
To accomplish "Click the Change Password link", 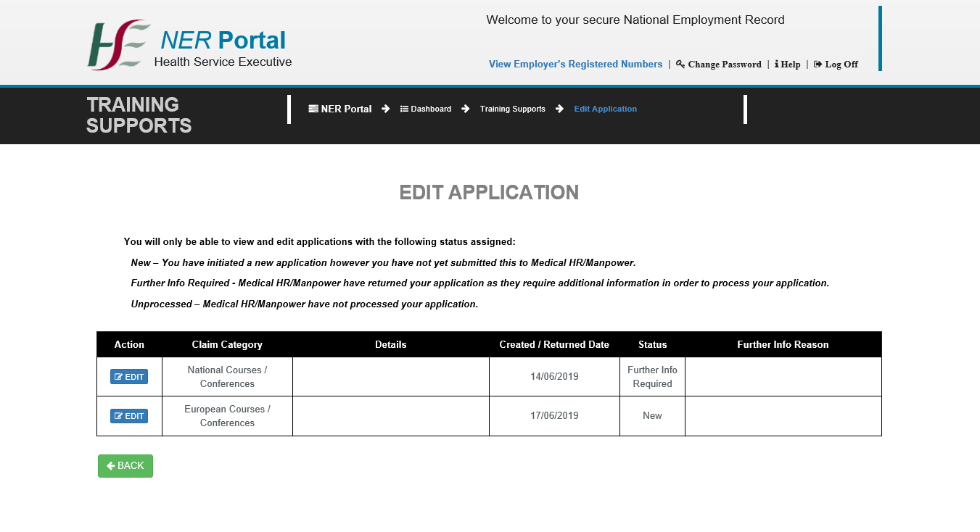I will click(x=725, y=65).
